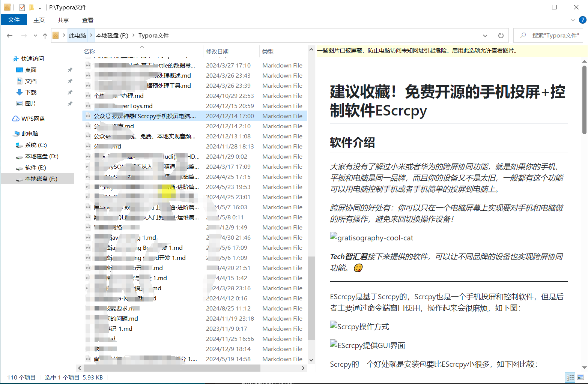The width and height of the screenshot is (588, 384).
Task: Select the file dated 2023/11/9 0:17
Action: coord(195,329)
